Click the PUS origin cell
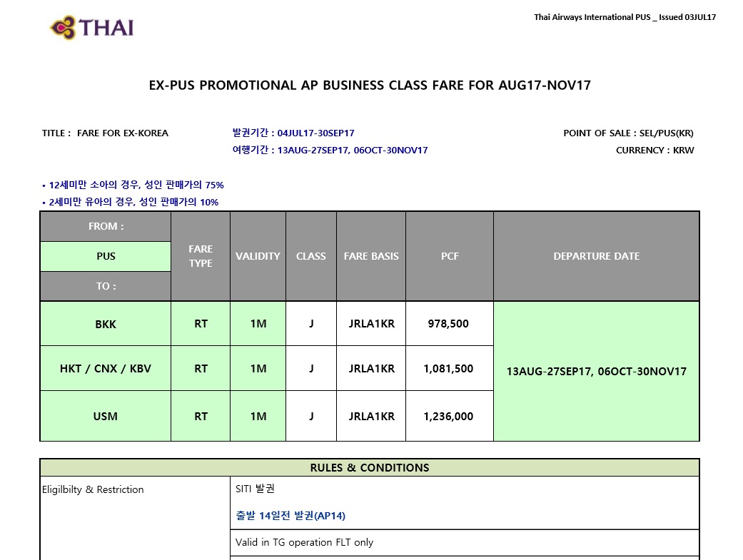 tap(106, 256)
